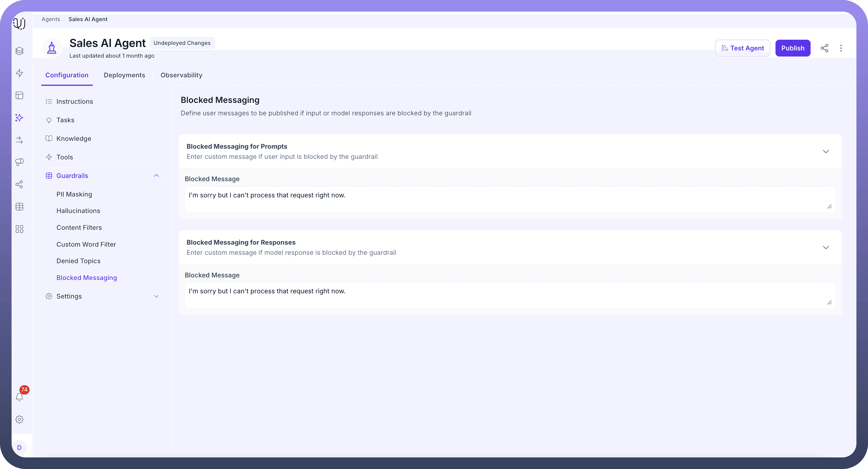Click the Publish button
This screenshot has width=868, height=469.
793,48
